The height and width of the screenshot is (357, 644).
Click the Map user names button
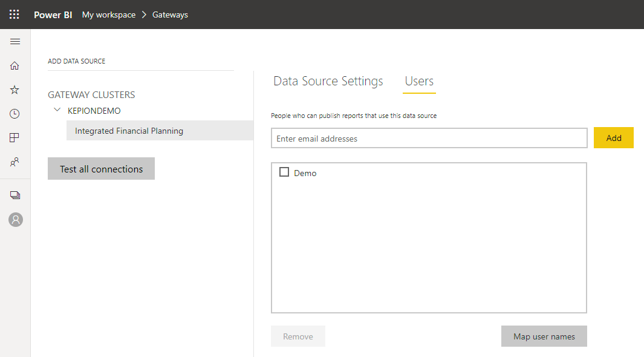544,336
